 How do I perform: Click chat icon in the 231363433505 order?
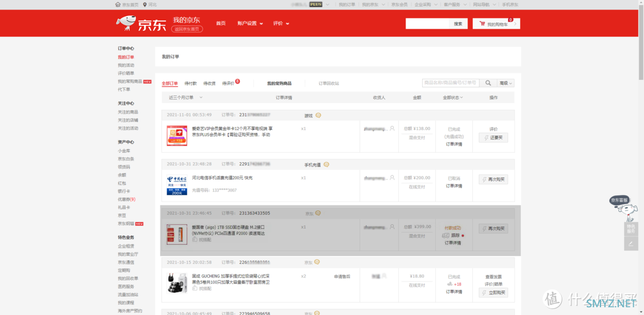click(x=318, y=213)
